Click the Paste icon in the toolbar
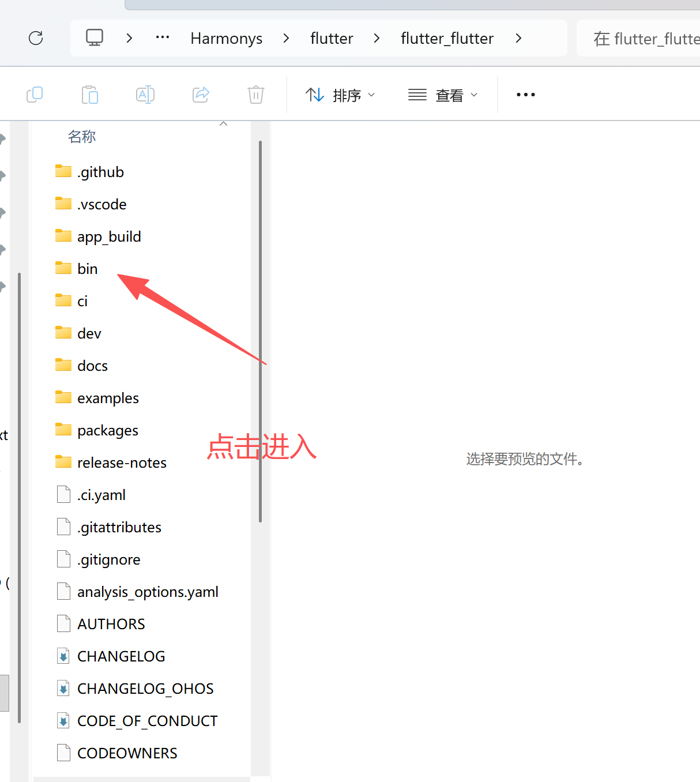This screenshot has width=700, height=782. (x=89, y=94)
